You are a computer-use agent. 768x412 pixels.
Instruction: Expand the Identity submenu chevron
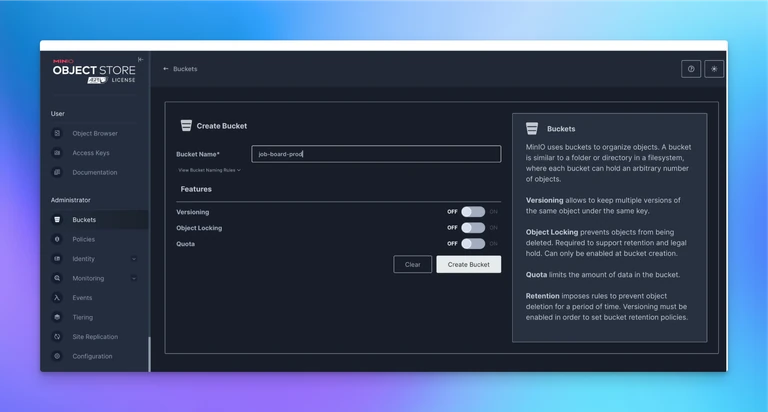point(134,259)
